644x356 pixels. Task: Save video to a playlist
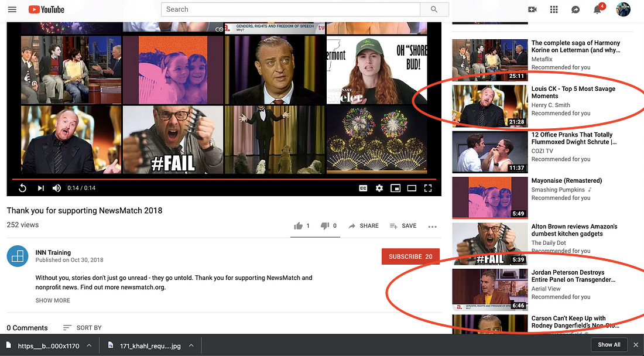coord(403,226)
